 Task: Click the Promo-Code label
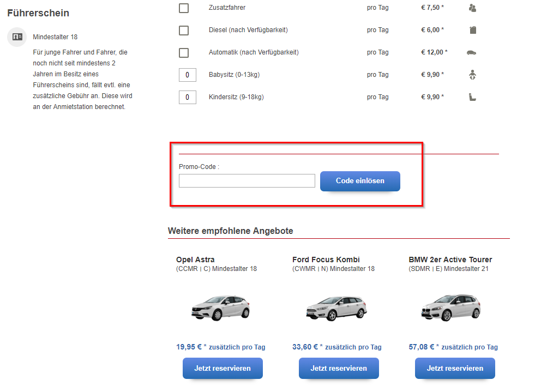click(x=199, y=167)
